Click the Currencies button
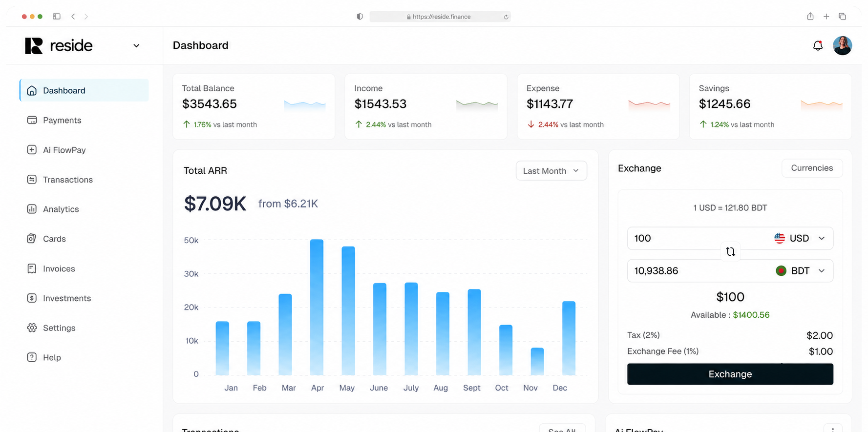868x432 pixels. 812,168
